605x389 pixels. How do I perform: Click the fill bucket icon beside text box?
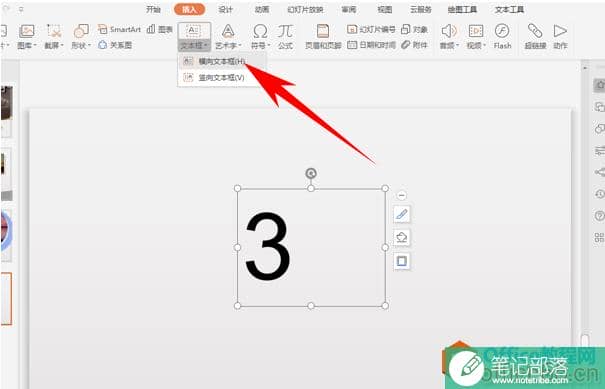point(402,237)
